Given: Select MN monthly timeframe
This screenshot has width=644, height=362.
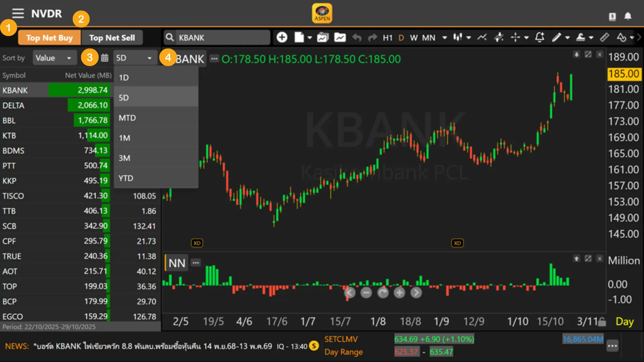Looking at the screenshot, I should coord(428,38).
